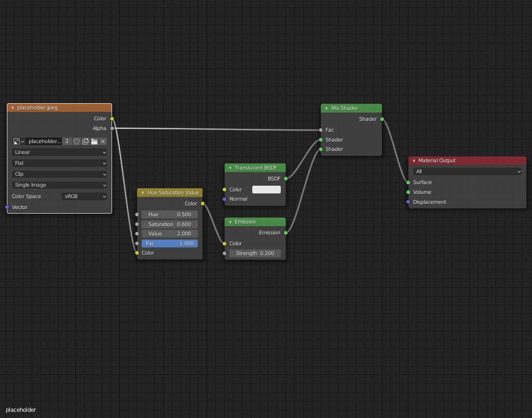Click the Translucent BSDF Color swatch
The width and height of the screenshot is (532, 418).
[x=266, y=189]
